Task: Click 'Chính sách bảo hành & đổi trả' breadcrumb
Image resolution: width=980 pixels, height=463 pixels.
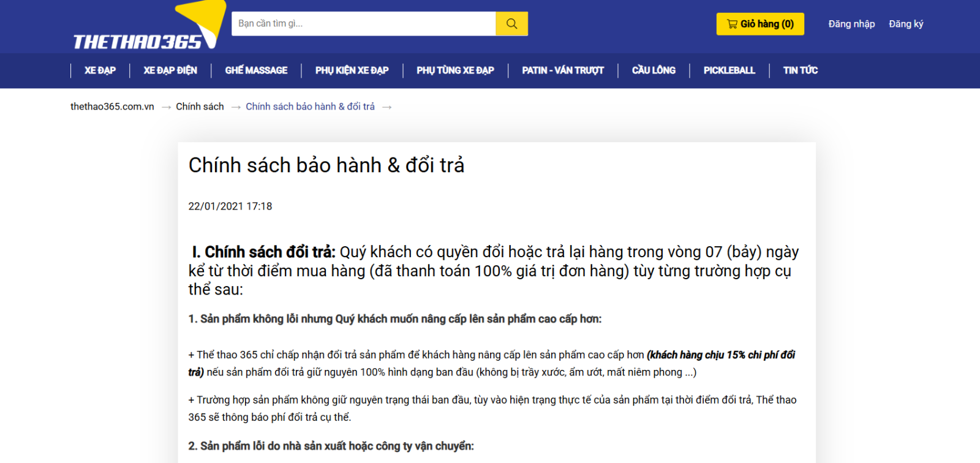Action: tap(310, 107)
